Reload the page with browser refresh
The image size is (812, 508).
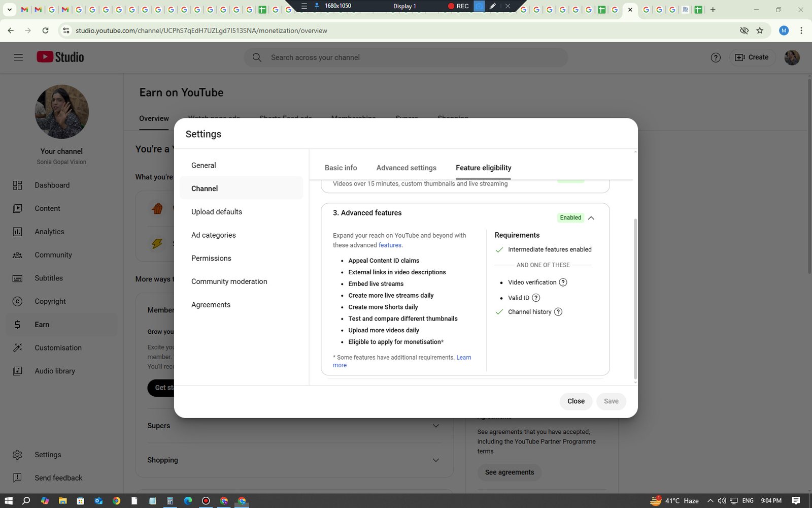(45, 30)
